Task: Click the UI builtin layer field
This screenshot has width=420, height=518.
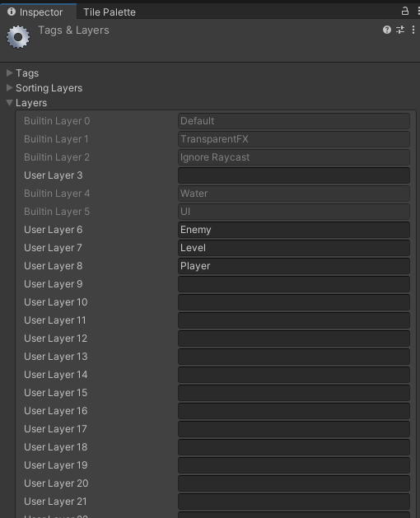Action: tap(294, 212)
